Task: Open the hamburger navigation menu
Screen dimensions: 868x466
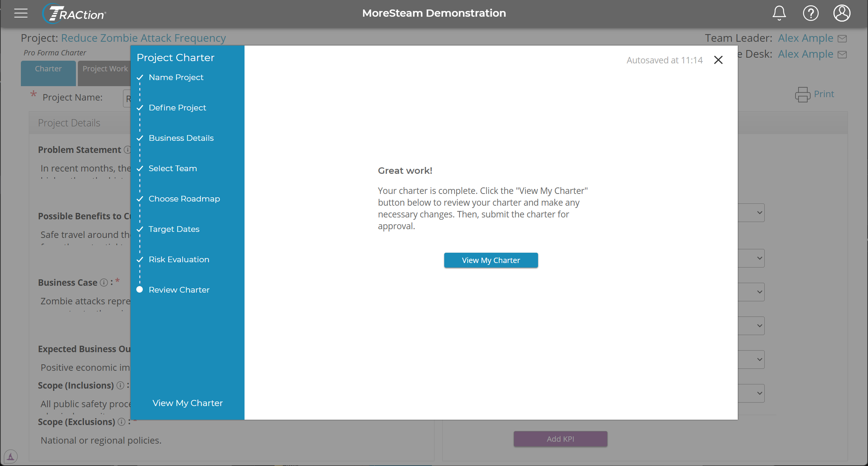Action: pos(21,13)
